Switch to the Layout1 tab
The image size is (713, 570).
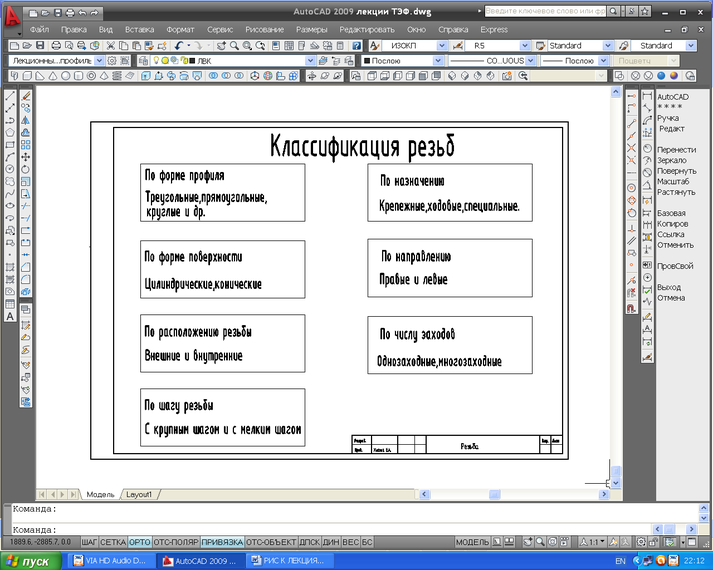[137, 495]
